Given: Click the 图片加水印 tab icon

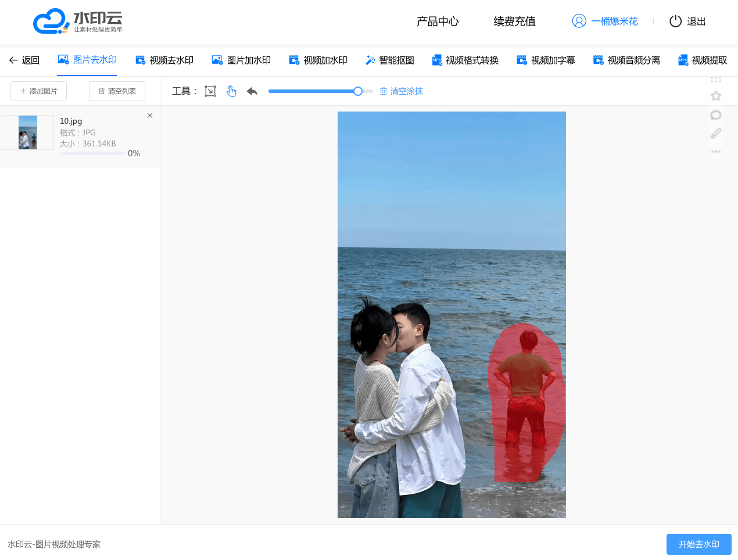Looking at the screenshot, I should click(x=217, y=60).
